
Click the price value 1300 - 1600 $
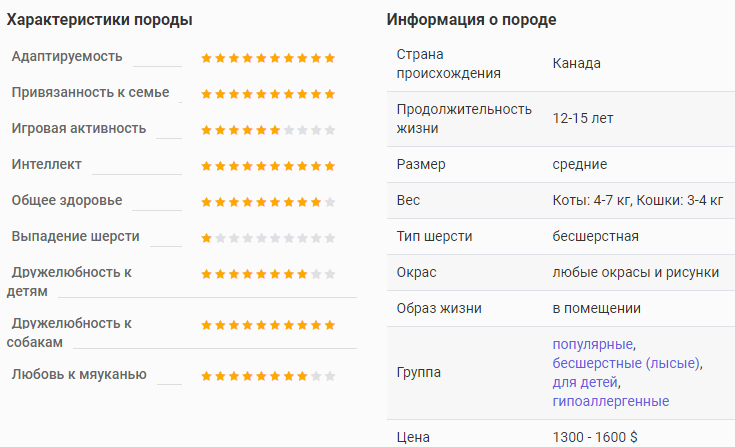(595, 437)
